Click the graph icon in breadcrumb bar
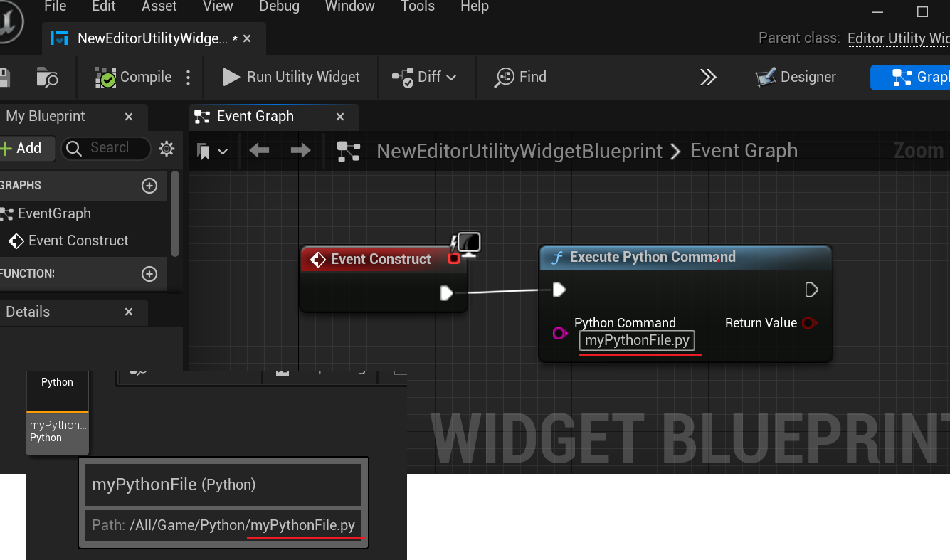The width and height of the screenshot is (950, 560). point(349,151)
